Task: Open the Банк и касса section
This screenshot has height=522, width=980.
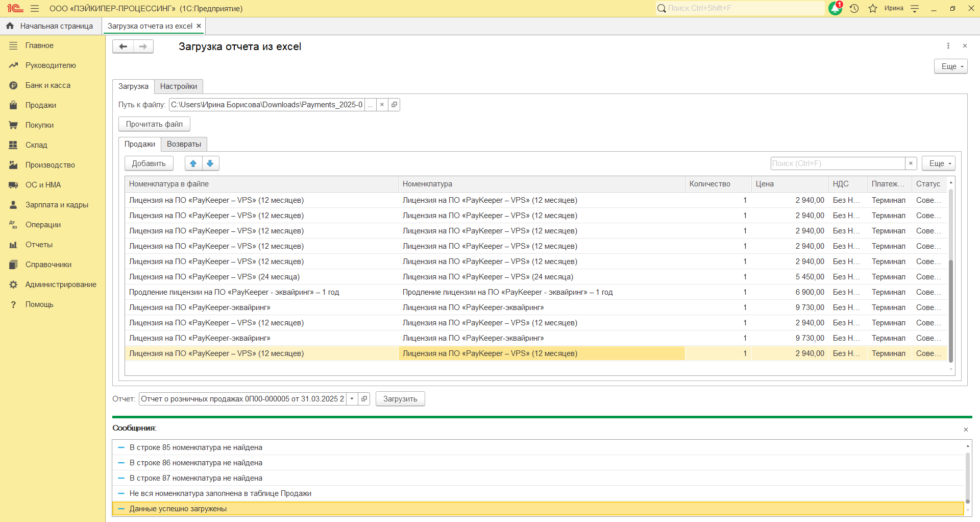Action: (48, 85)
